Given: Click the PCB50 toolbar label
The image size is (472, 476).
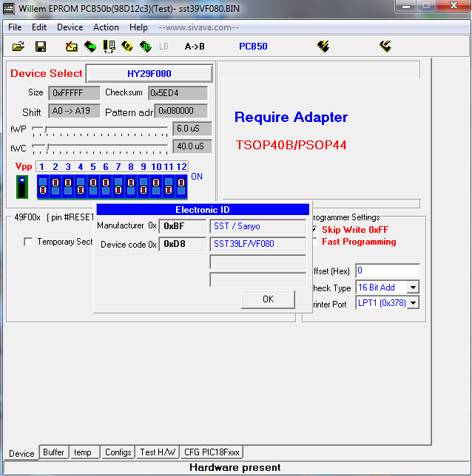Looking at the screenshot, I should (253, 47).
